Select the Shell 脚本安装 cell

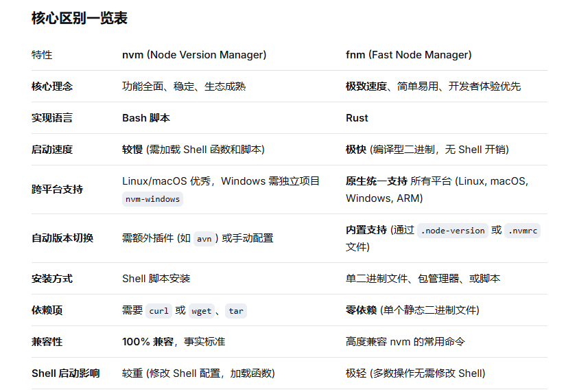(156, 278)
